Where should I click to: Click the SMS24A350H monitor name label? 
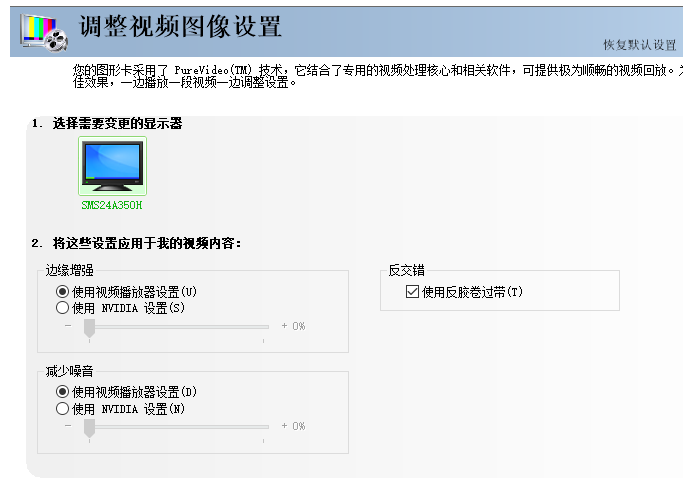[x=112, y=205]
